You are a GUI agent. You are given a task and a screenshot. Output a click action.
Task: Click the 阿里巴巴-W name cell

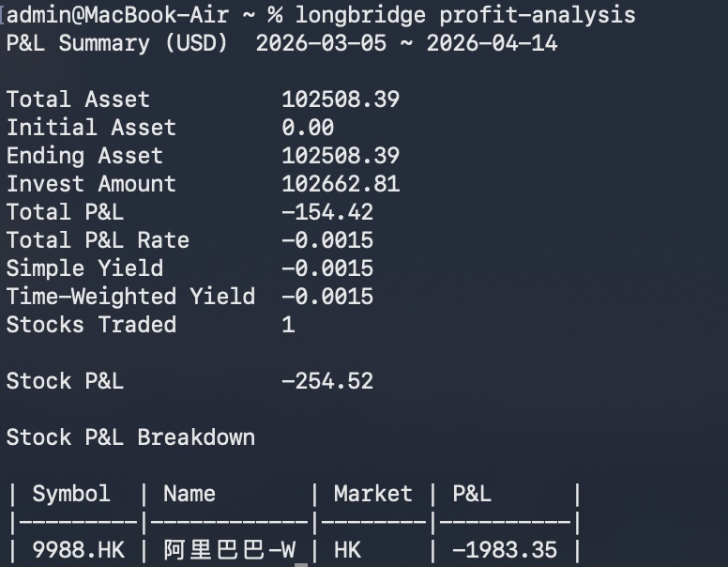[229, 550]
